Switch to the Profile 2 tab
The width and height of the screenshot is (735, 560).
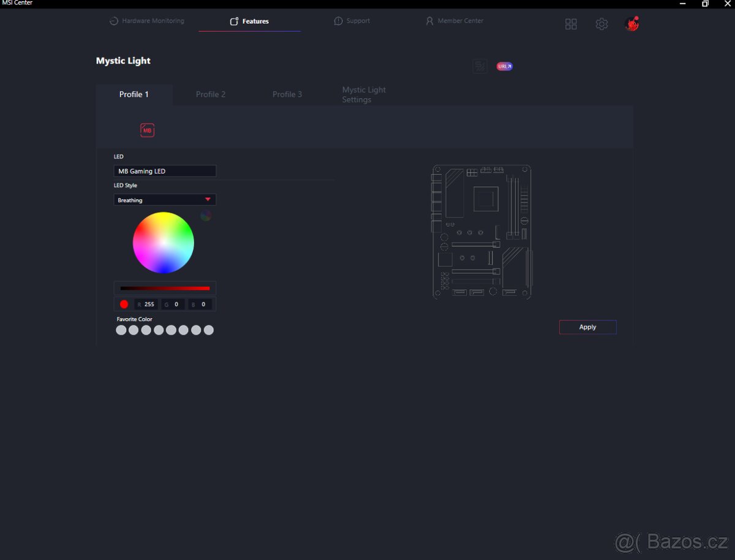click(211, 94)
